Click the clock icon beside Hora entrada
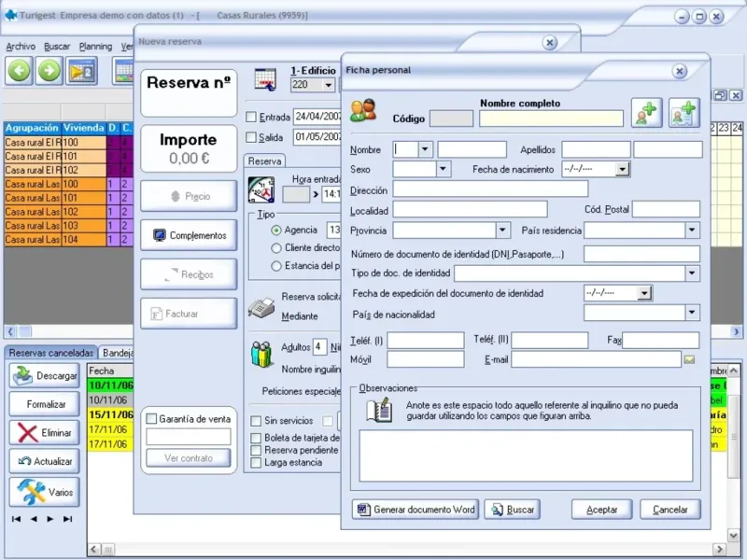Image resolution: width=747 pixels, height=560 pixels. (x=261, y=190)
